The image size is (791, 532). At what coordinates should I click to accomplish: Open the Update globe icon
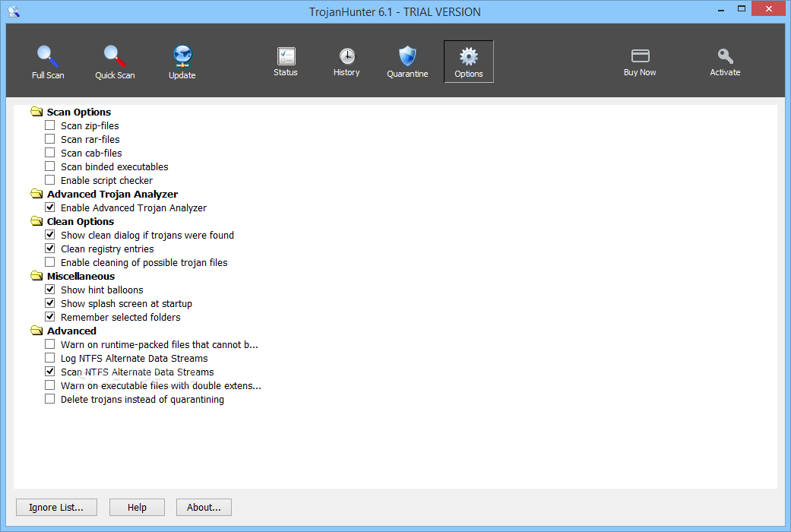[182, 62]
